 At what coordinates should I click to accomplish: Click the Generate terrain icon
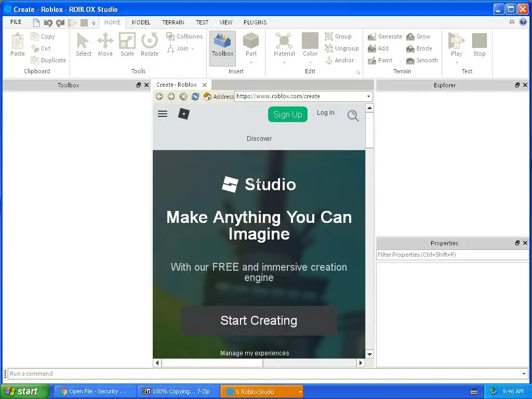[372, 36]
